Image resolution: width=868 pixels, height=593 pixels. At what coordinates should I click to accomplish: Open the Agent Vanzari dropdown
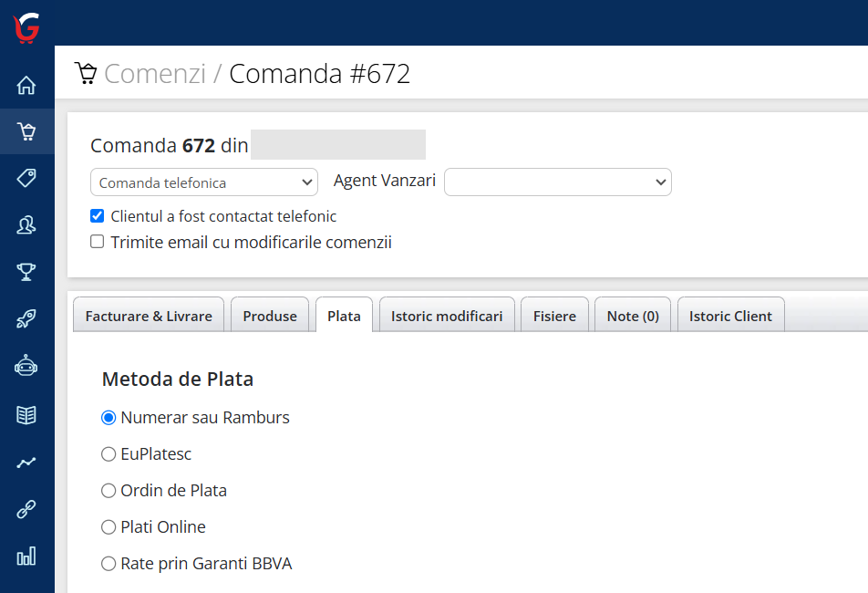tap(558, 182)
